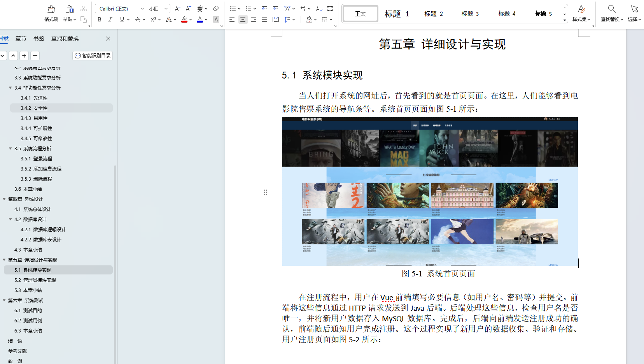Click the Phonetic guide (wén) icon
Viewport: 644px width, 364px height.
pos(199,9)
